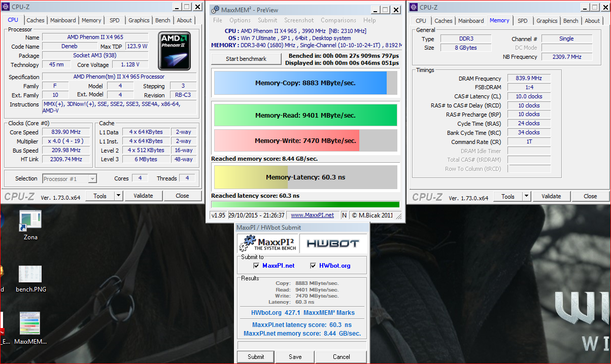The height and width of the screenshot is (364, 611).
Task: Open About tab in left CPU-Z
Action: pos(184,20)
